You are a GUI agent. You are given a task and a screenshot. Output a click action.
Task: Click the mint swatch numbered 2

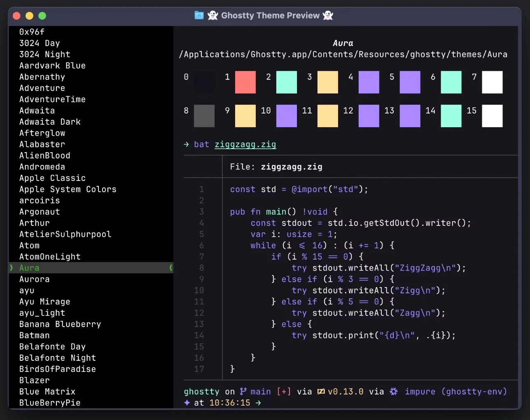pyautogui.click(x=287, y=82)
